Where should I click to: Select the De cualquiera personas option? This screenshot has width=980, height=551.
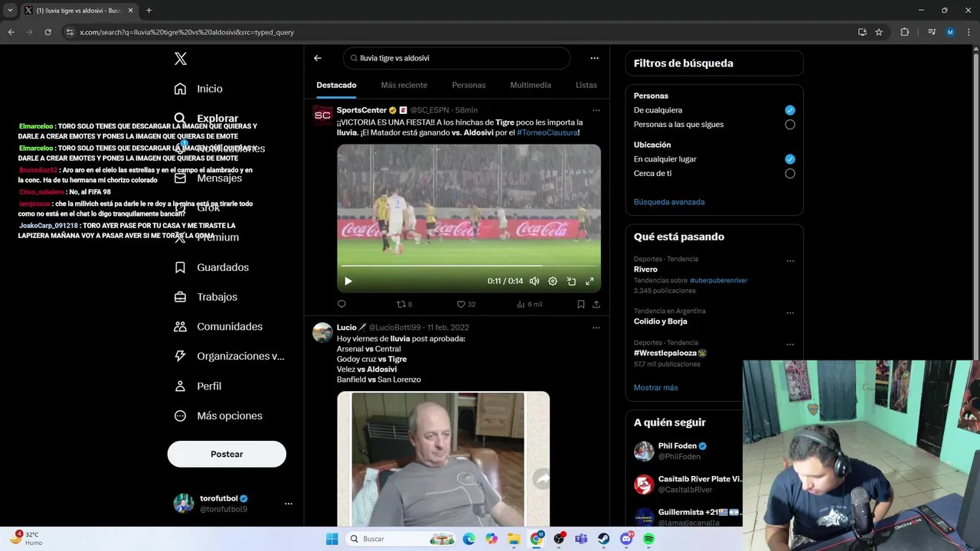[789, 110]
